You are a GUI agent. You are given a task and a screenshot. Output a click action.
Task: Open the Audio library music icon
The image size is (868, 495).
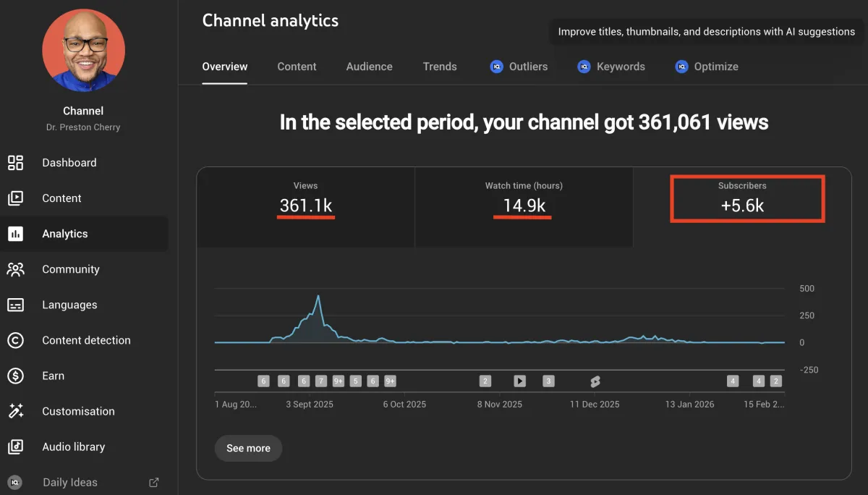pyautogui.click(x=15, y=447)
